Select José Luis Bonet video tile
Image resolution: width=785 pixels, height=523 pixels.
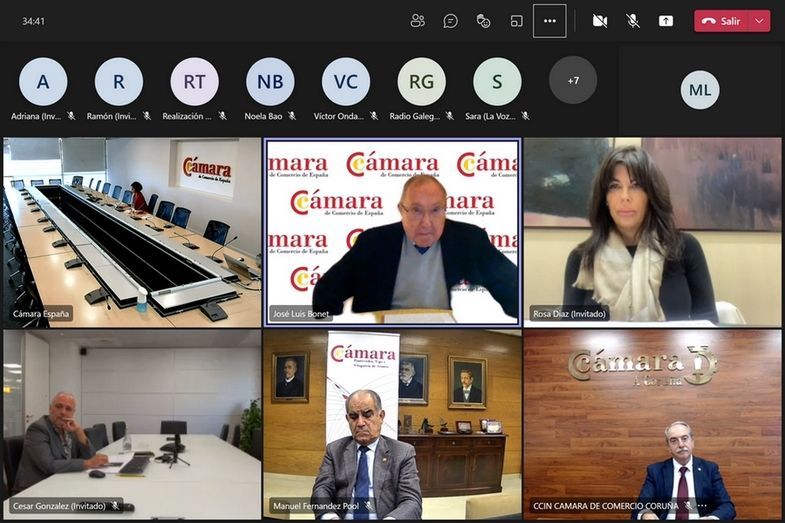(x=392, y=232)
